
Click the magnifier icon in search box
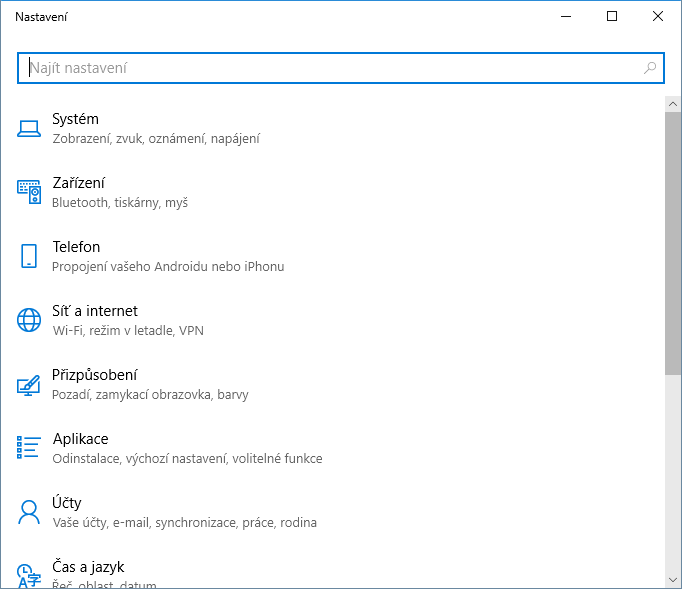(x=650, y=68)
